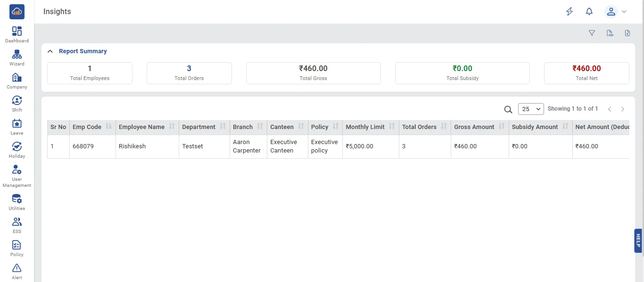This screenshot has height=282, width=644.
Task: Open the Shift module
Action: (17, 104)
